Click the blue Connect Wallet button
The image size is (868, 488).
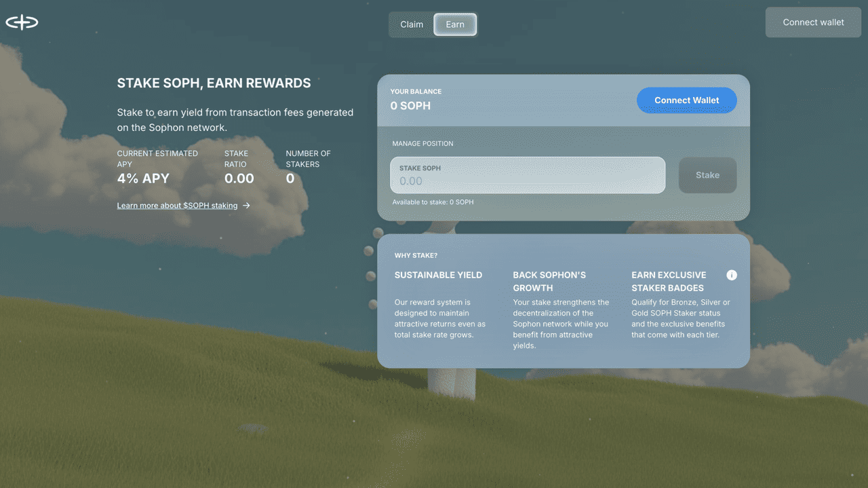pyautogui.click(x=686, y=100)
